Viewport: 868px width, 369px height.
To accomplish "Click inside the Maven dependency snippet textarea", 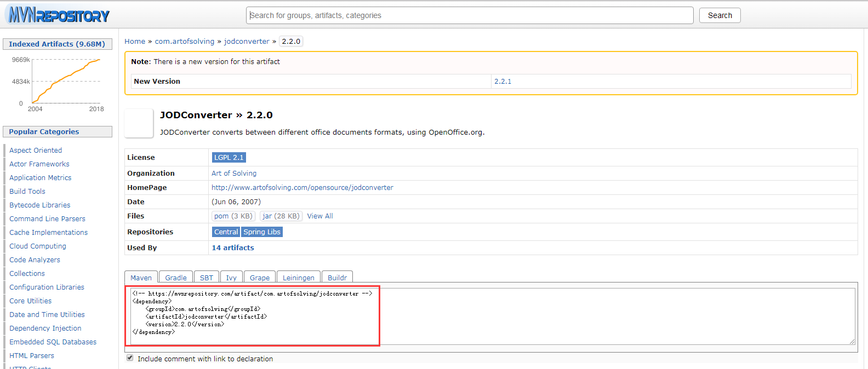I will 492,316.
